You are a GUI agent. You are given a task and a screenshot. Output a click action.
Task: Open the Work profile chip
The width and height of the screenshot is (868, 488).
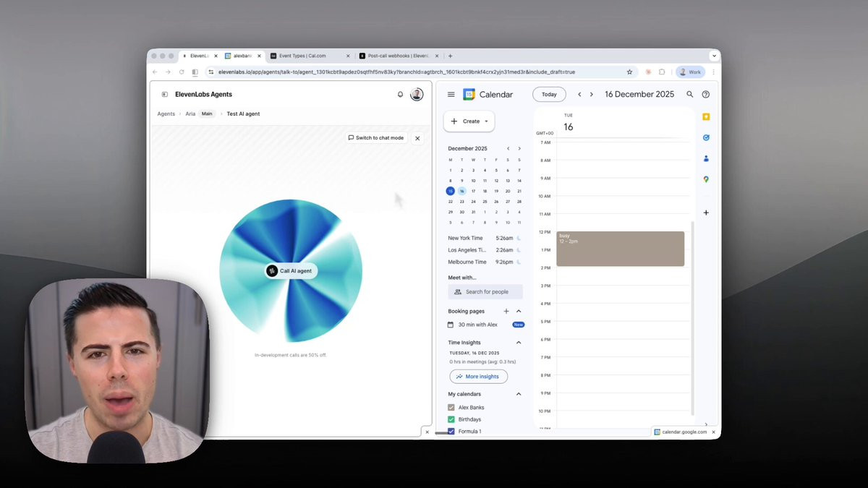[690, 72]
